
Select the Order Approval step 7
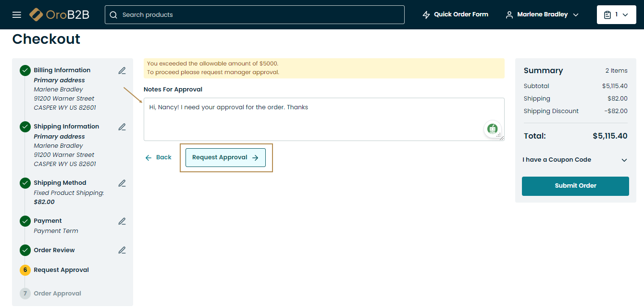(57, 294)
